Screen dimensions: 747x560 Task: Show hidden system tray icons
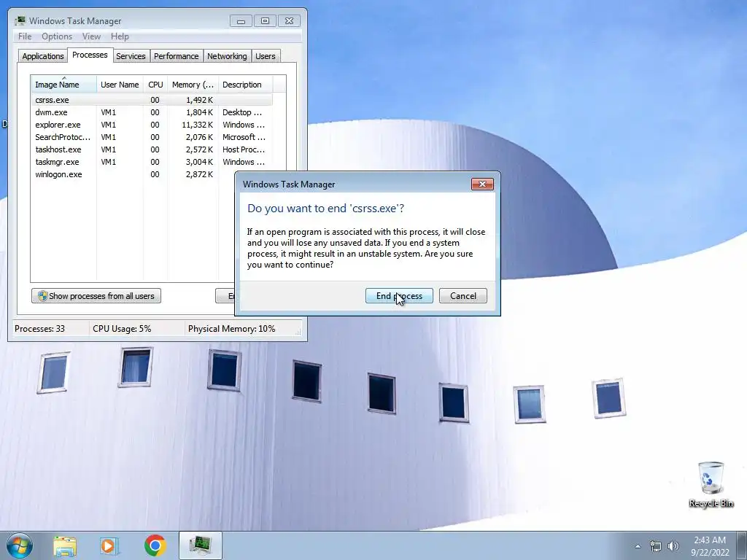[638, 546]
